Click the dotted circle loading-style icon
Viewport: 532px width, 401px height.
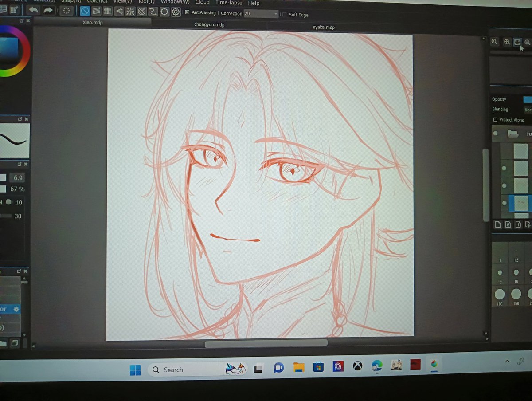(x=66, y=10)
